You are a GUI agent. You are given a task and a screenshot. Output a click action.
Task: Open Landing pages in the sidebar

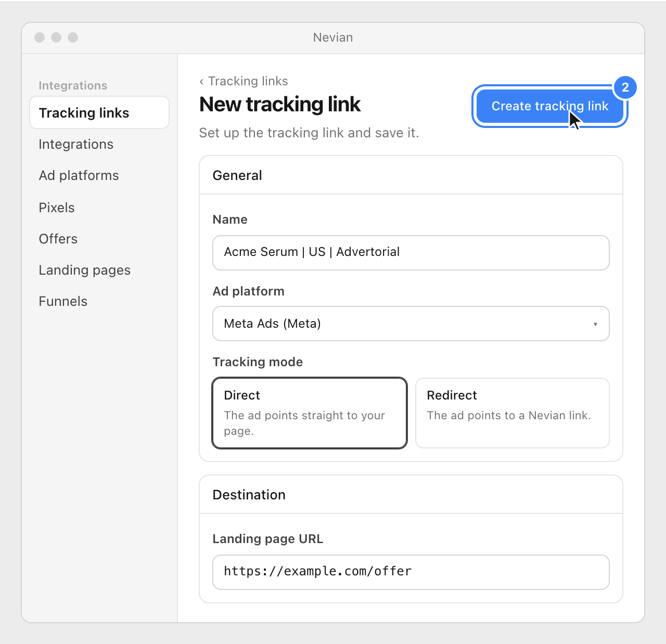[84, 270]
